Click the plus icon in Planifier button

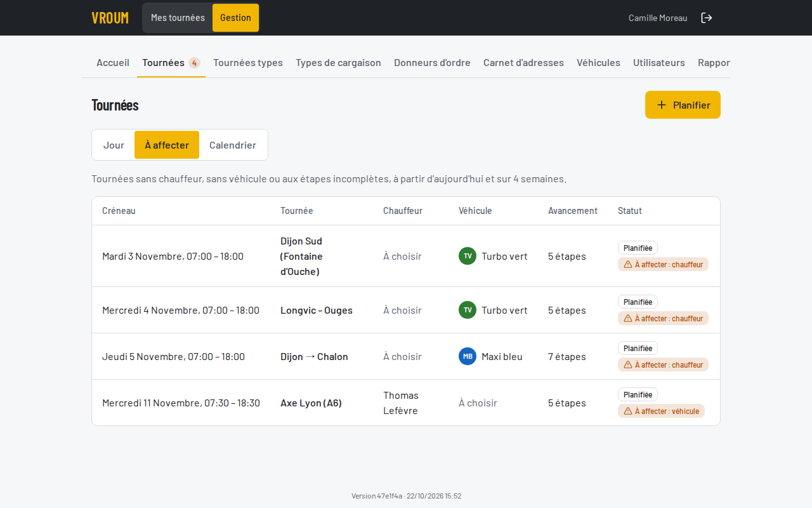click(662, 105)
